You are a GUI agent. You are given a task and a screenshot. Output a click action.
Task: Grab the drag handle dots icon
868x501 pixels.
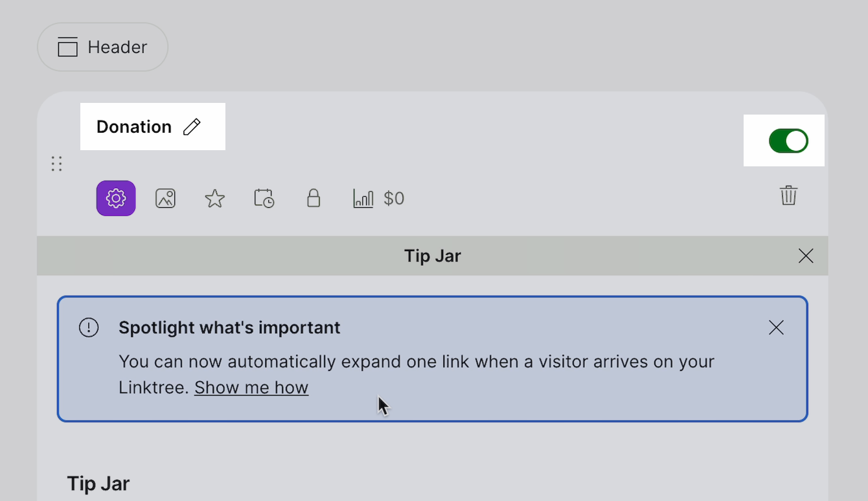click(56, 164)
